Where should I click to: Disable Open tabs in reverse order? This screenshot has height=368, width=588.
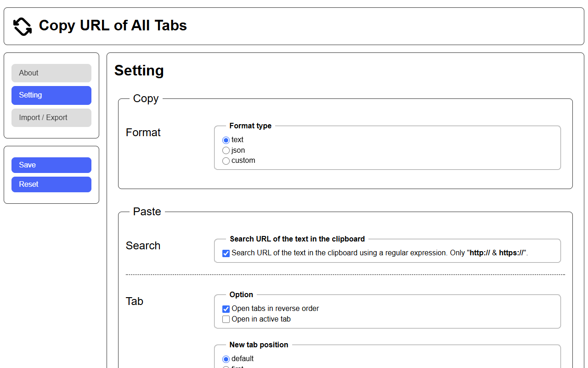pos(226,308)
